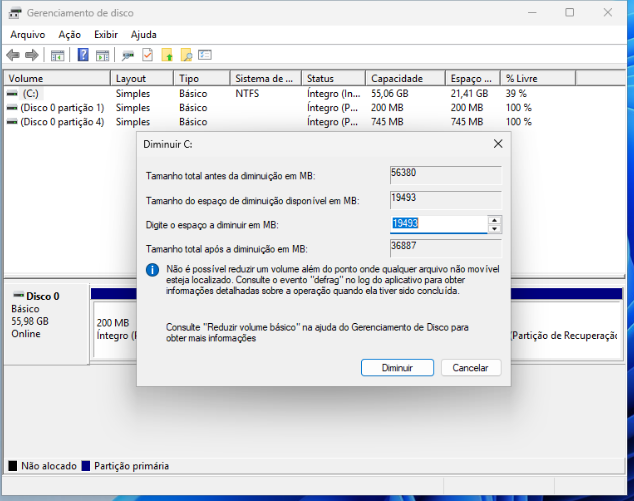Click the shrink amount field showing 19493
Viewport: 634px width, 501px height.
point(439,224)
